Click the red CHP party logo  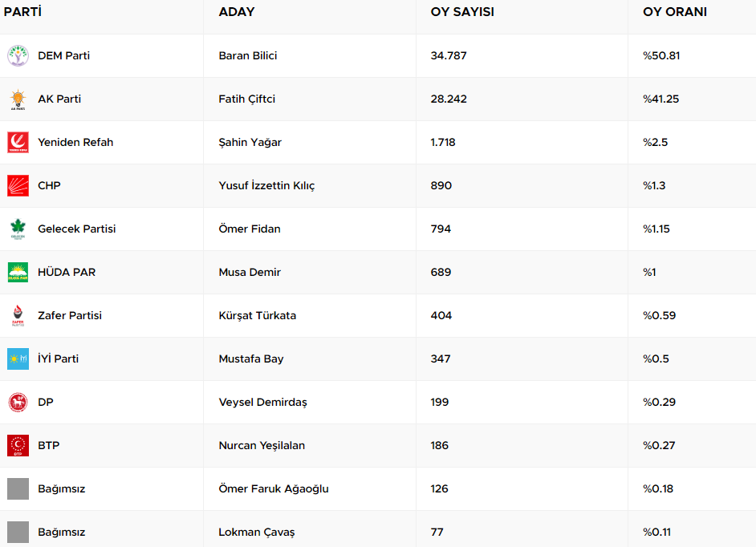[x=18, y=186]
